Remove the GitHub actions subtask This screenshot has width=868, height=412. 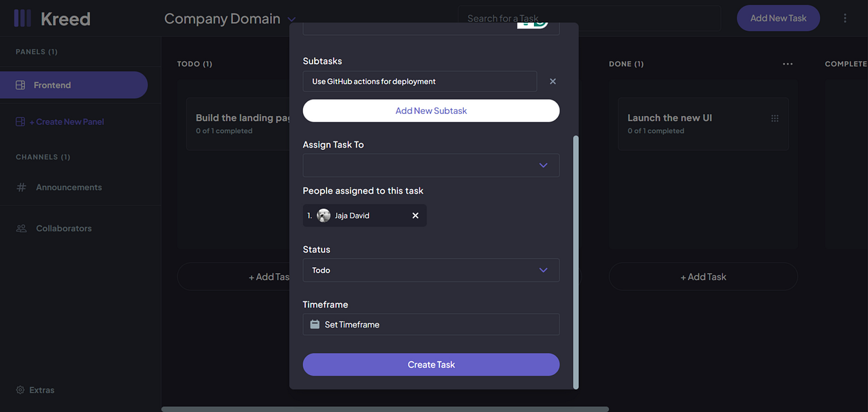click(x=553, y=81)
